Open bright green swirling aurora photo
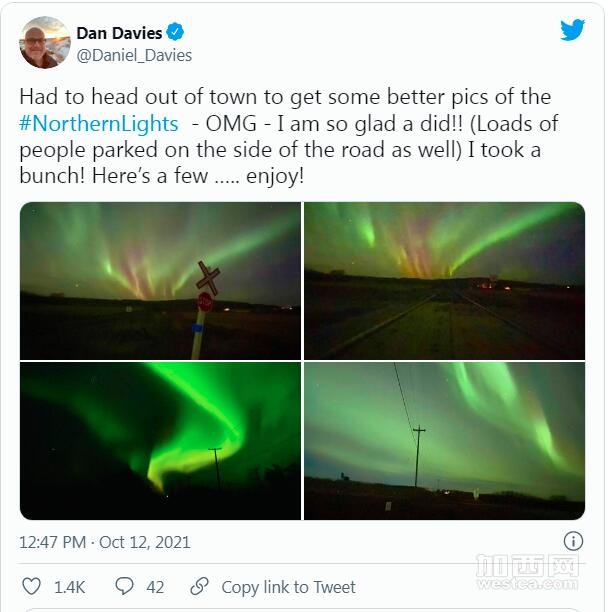 [x=160, y=441]
